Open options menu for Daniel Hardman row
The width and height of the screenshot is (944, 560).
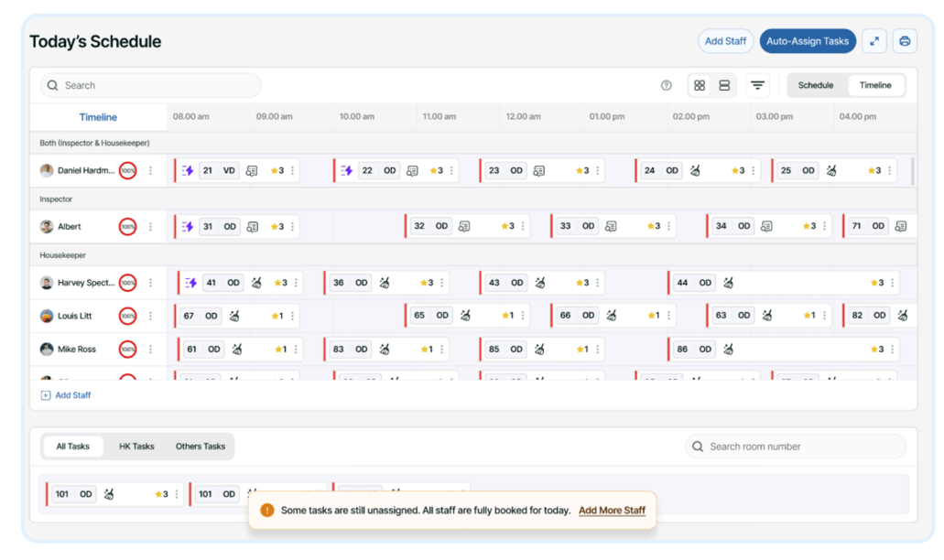click(x=151, y=171)
